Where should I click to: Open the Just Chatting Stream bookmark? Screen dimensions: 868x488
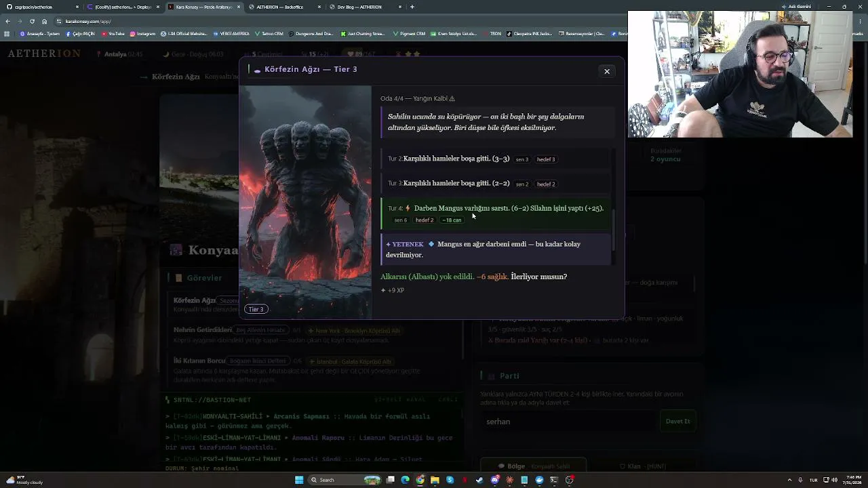point(363,33)
